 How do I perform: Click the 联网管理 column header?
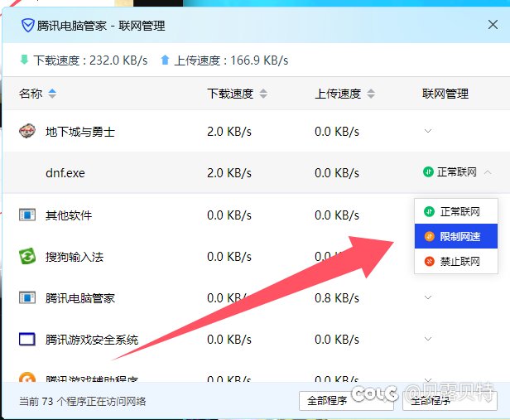[x=445, y=94]
